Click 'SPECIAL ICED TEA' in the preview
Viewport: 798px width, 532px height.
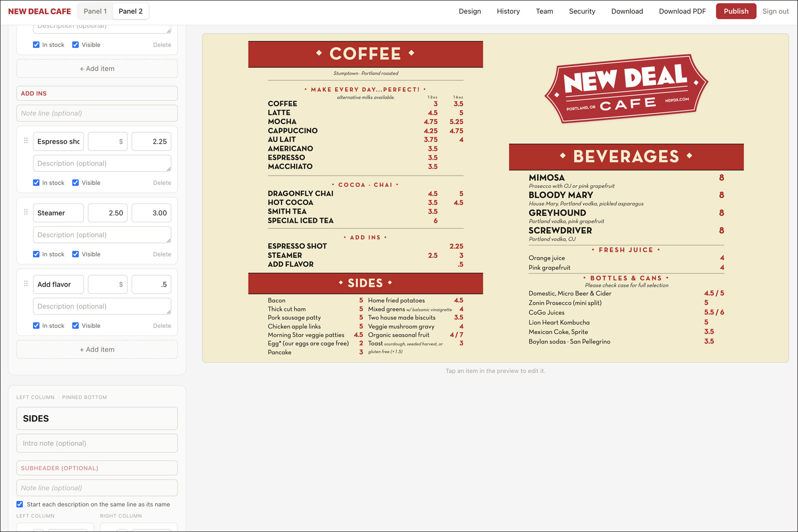(x=300, y=220)
